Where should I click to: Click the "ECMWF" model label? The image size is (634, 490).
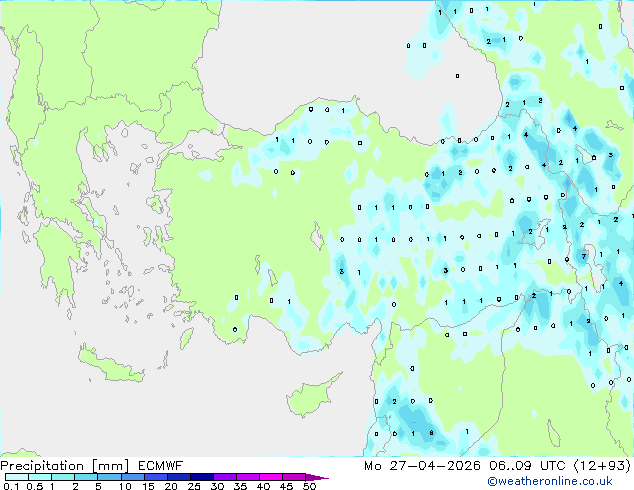pyautogui.click(x=161, y=466)
